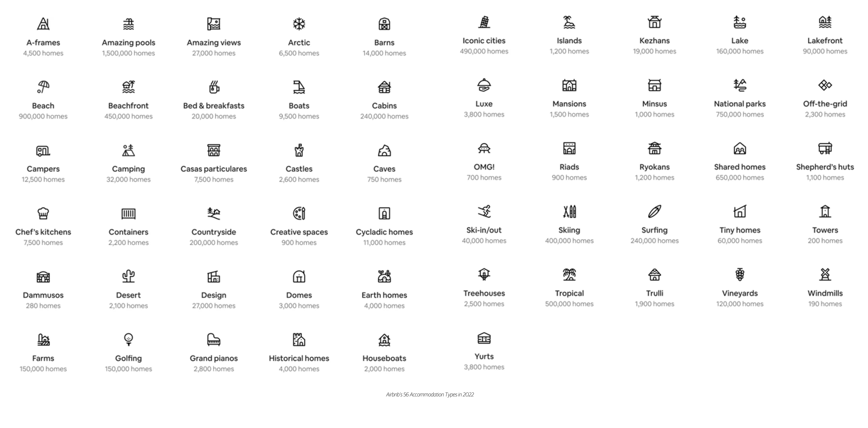Click the Trulli label
Screen dimensions: 868x428
coord(654,293)
